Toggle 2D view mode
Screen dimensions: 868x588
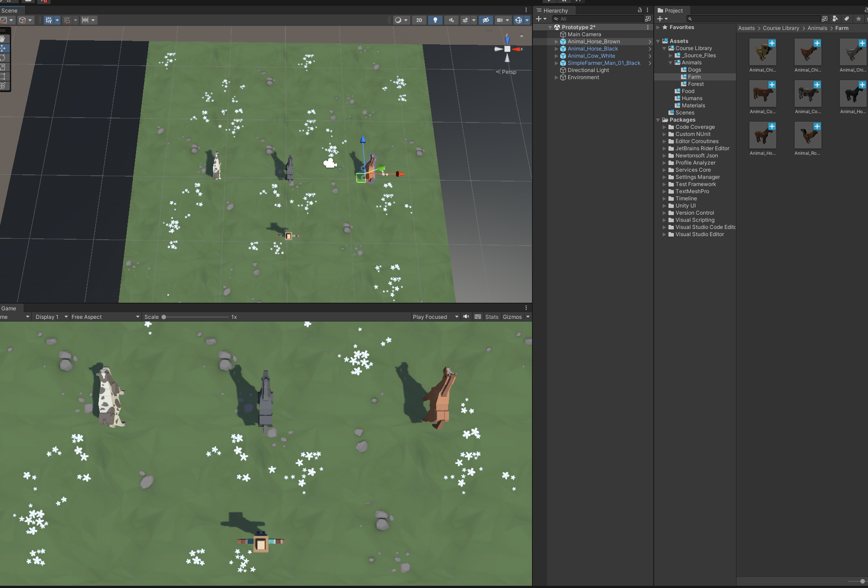point(419,20)
